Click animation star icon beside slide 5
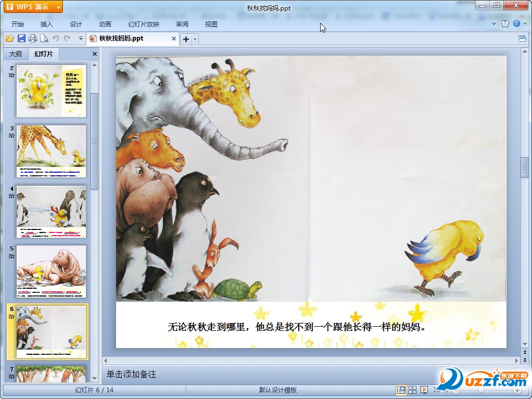Image resolution: width=532 pixels, height=399 pixels. [x=11, y=256]
